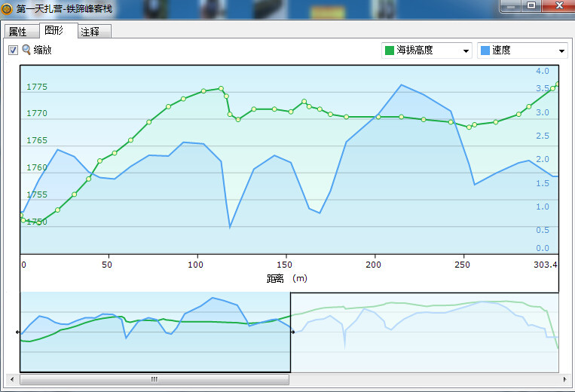
Task: Click the left range handle arrow in overview
Action: [x=17, y=332]
